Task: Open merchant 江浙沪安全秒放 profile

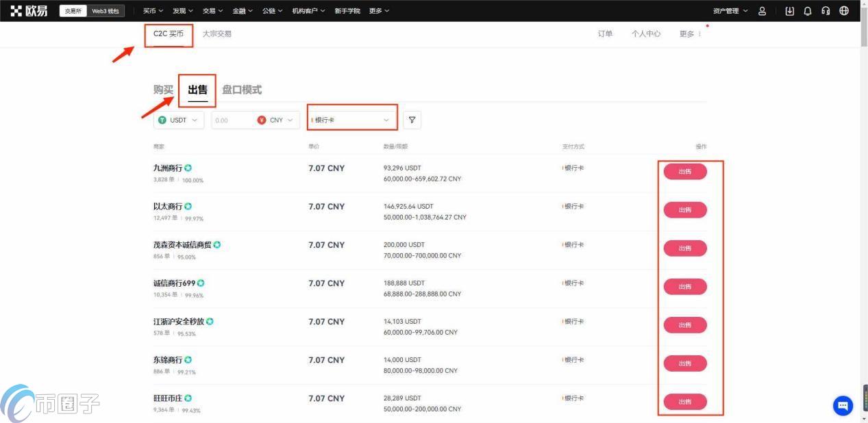Action: point(179,321)
